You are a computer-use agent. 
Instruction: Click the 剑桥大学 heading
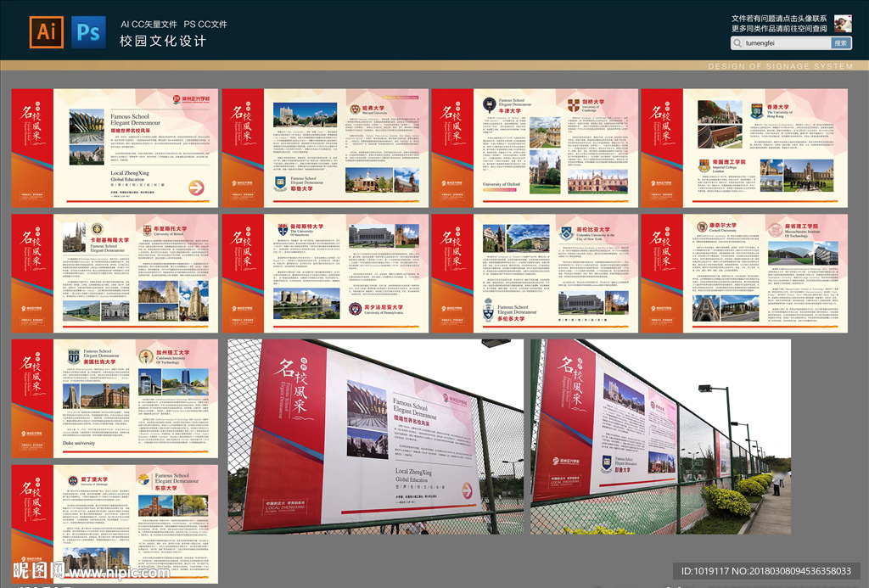[593, 102]
